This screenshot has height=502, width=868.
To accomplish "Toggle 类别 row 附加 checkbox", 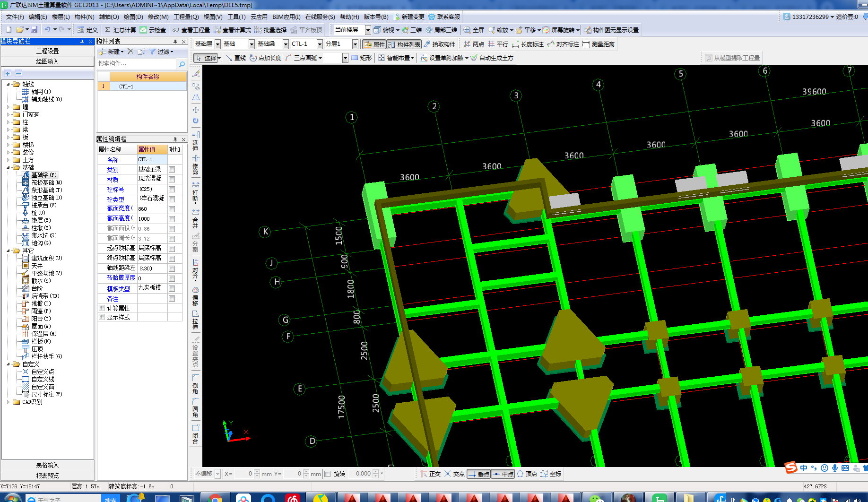I will tap(172, 169).
